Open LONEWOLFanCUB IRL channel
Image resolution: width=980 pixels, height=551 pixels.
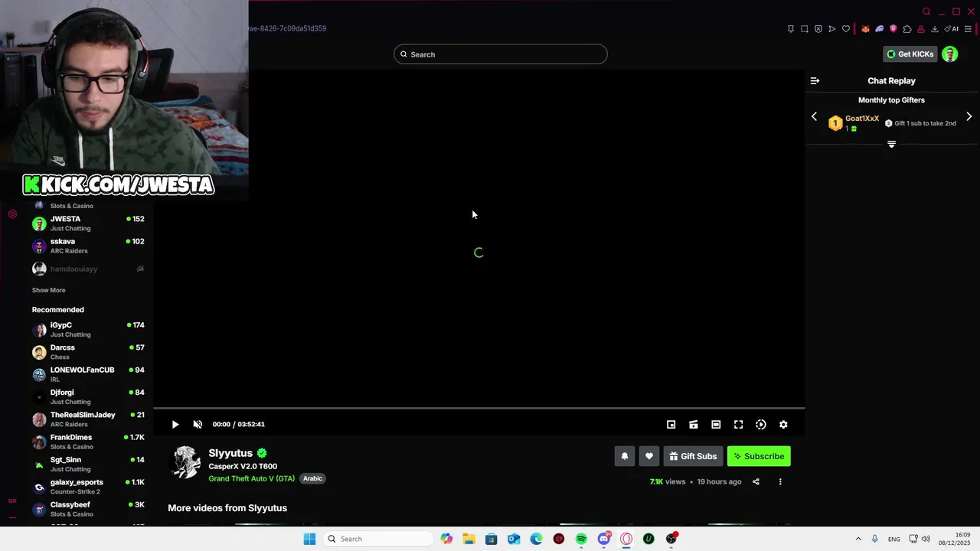pos(88,374)
